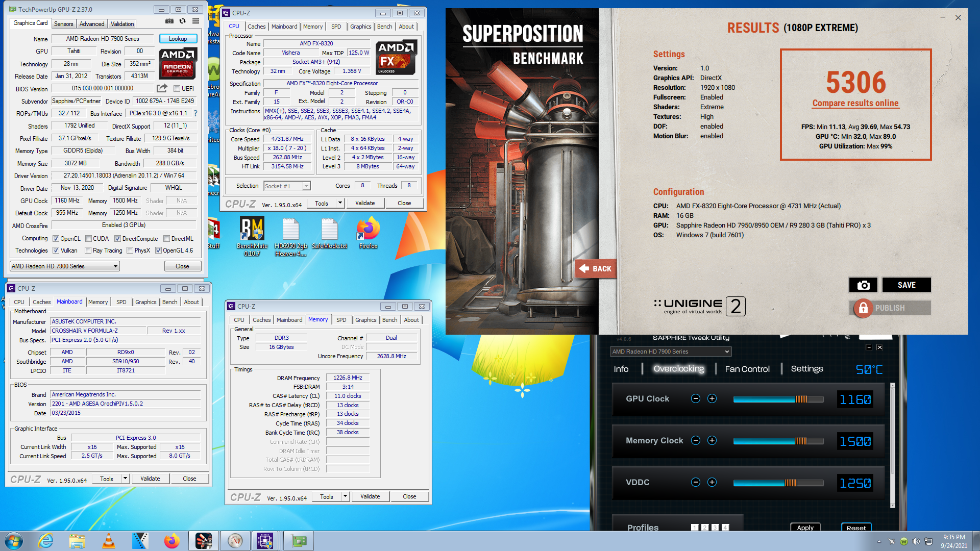Click the bus interface help question mark
This screenshot has height=551, width=980.
195,113
